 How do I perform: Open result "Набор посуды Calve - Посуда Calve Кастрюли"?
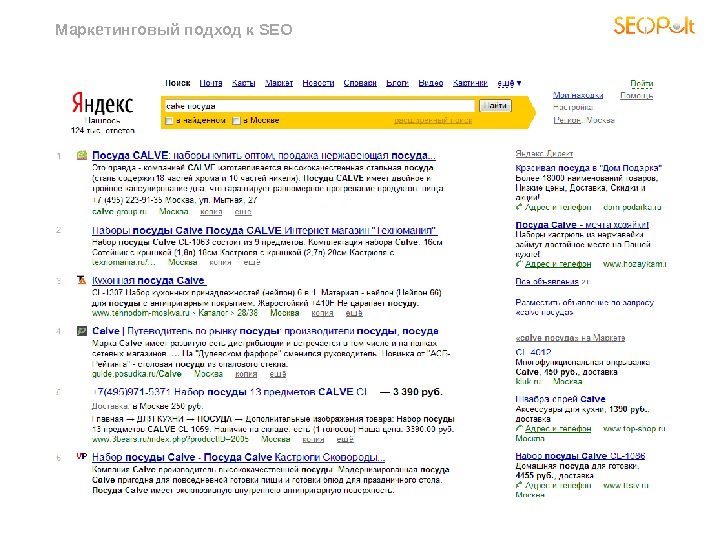click(x=238, y=457)
